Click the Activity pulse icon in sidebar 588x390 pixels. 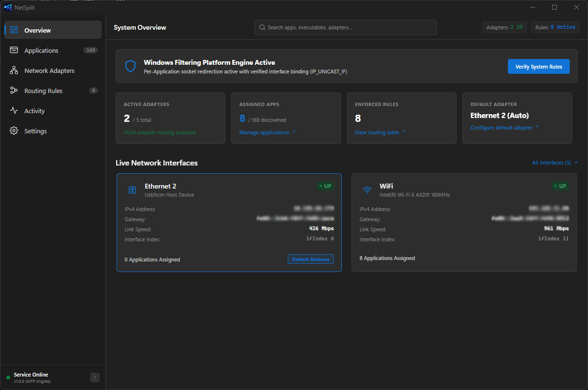[x=14, y=111]
